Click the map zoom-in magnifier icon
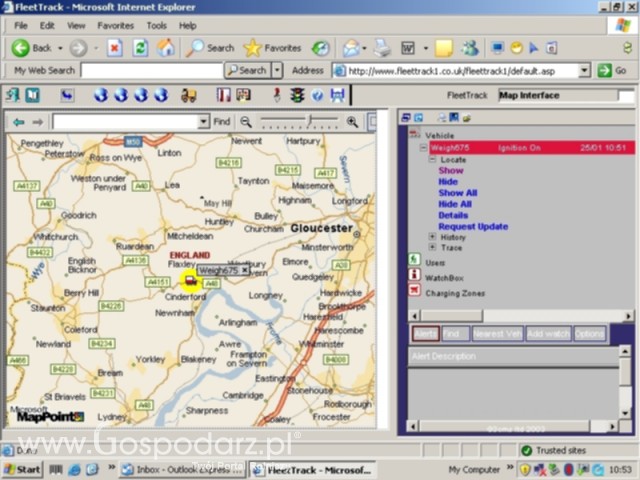This screenshot has height=480, width=640. (352, 122)
